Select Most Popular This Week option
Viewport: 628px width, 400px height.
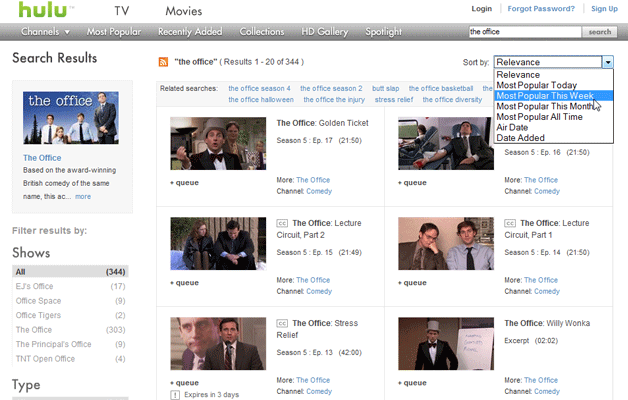click(x=554, y=96)
